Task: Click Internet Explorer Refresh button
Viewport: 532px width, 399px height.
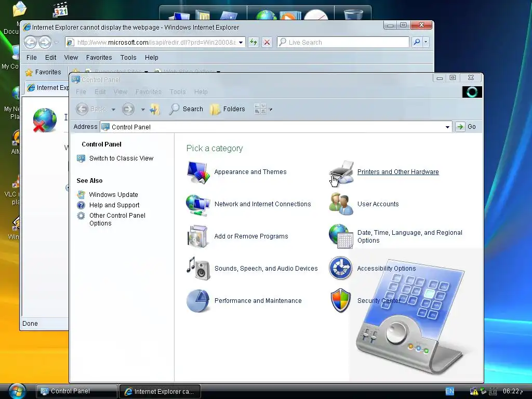Action: [x=254, y=43]
